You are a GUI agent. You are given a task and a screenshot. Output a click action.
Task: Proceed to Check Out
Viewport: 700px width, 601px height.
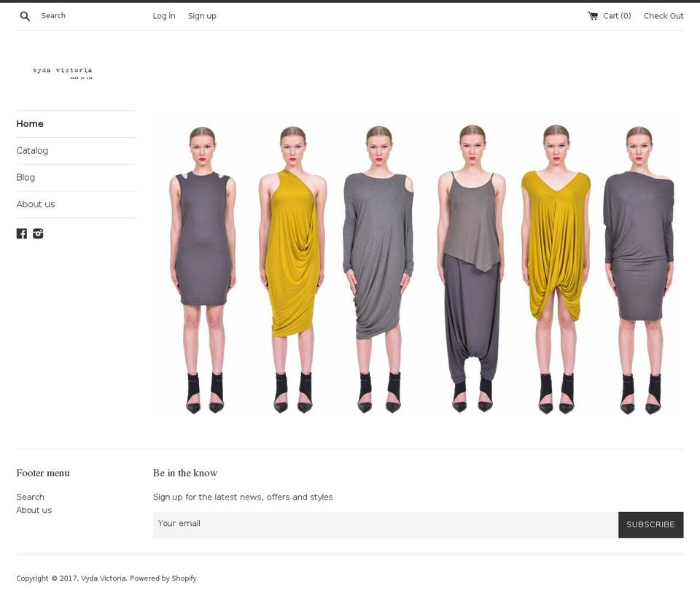663,15
